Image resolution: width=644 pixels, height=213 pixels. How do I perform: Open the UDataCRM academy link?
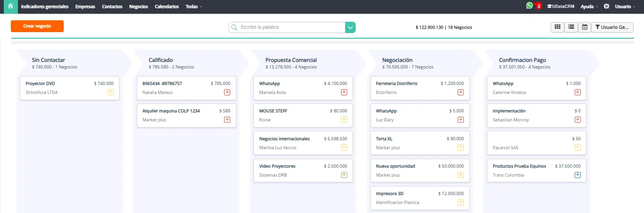(x=560, y=7)
